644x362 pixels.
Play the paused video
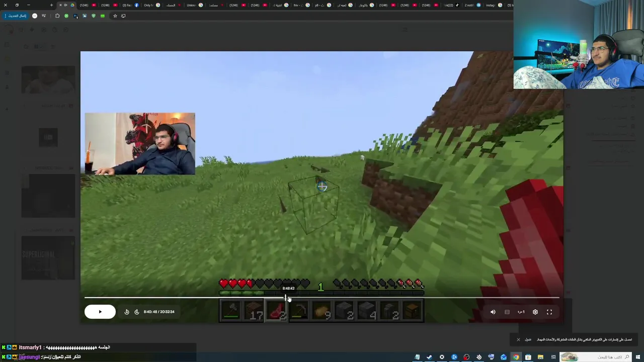(x=100, y=312)
